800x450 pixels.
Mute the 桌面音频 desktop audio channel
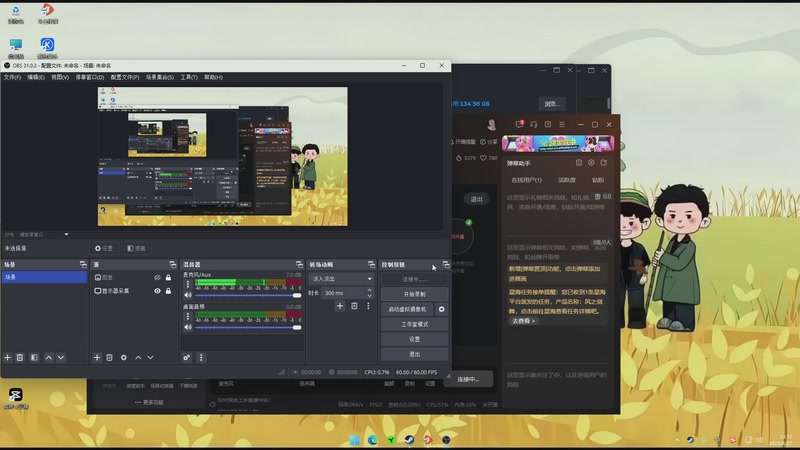188,327
